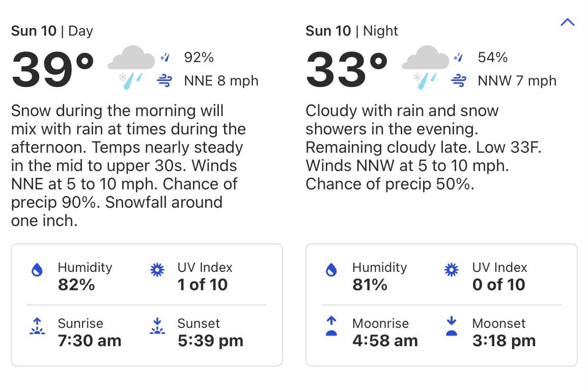Image resolution: width=588 pixels, height=391 pixels.
Task: Click the nighttime humidity droplet icon
Action: 331,270
